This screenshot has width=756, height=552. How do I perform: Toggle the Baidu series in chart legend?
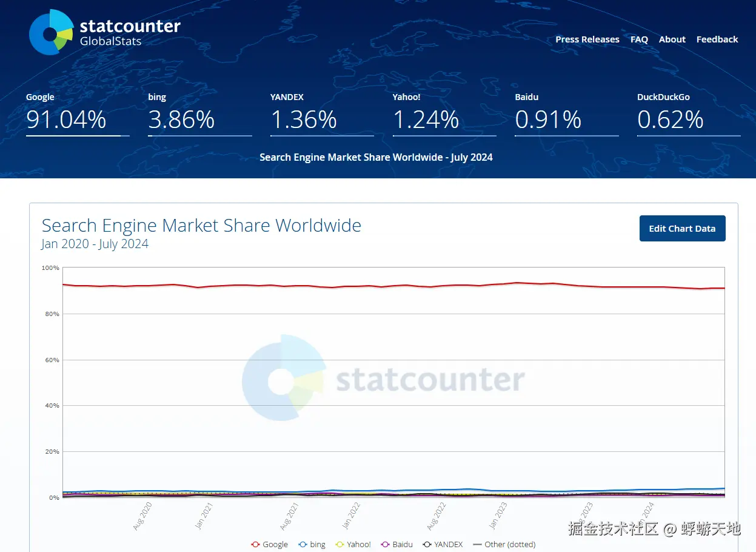point(396,545)
